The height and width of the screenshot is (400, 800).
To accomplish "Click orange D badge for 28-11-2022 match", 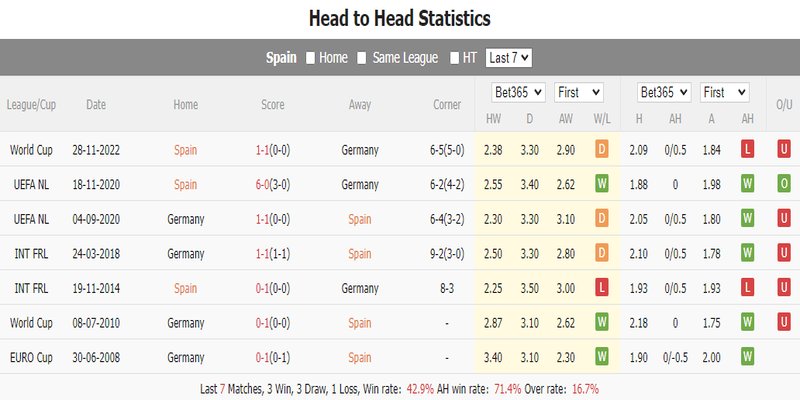I will tap(602, 149).
